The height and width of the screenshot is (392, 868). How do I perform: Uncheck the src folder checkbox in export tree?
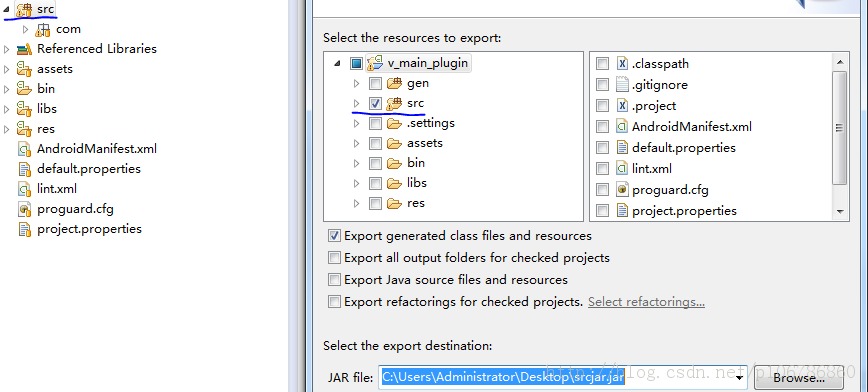375,104
